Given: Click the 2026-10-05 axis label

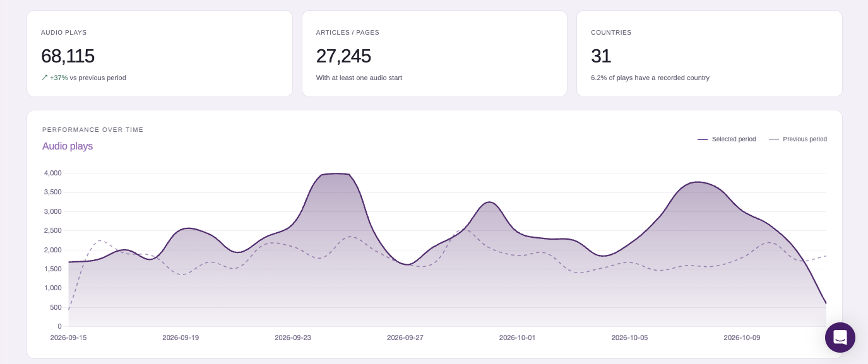Looking at the screenshot, I should (629, 338).
